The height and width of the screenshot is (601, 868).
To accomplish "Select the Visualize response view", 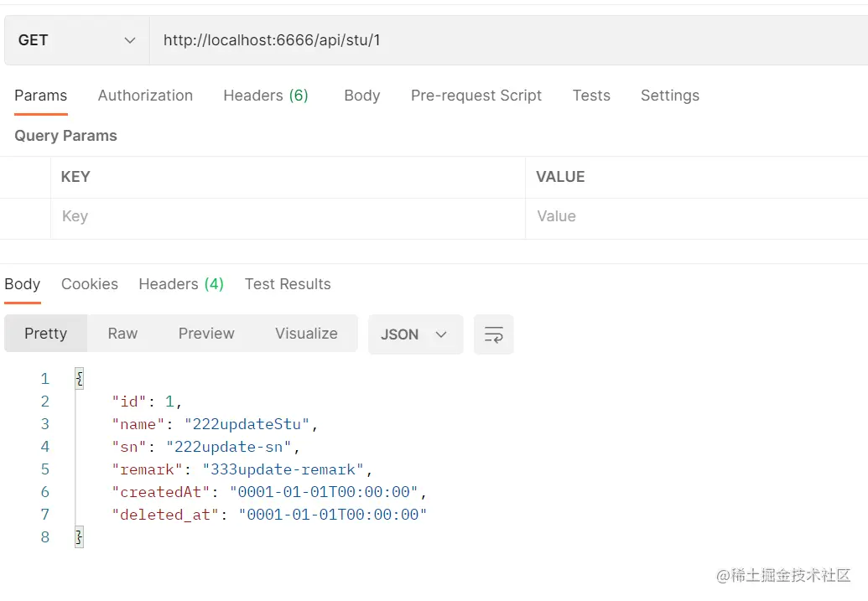I will 306,334.
